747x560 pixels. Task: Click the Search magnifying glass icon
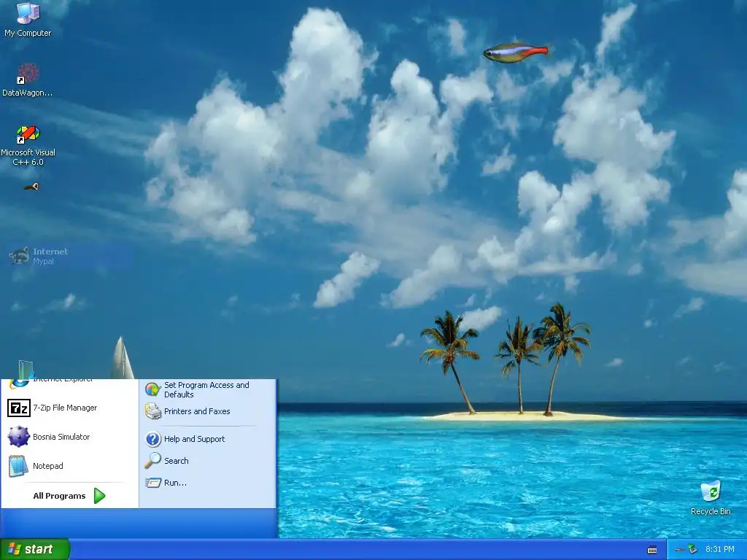coord(152,461)
